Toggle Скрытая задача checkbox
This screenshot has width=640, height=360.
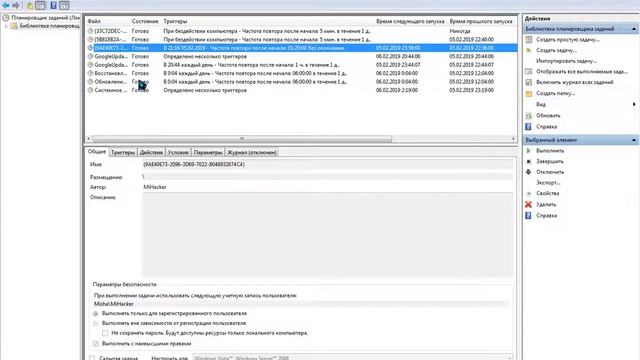tap(92, 358)
